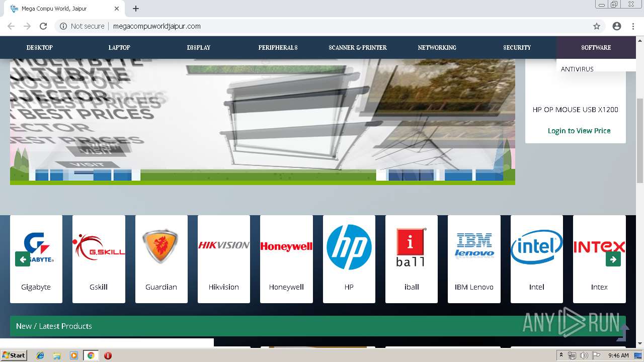Advance brand carousel with right arrow
The image size is (644, 362).
point(613,259)
